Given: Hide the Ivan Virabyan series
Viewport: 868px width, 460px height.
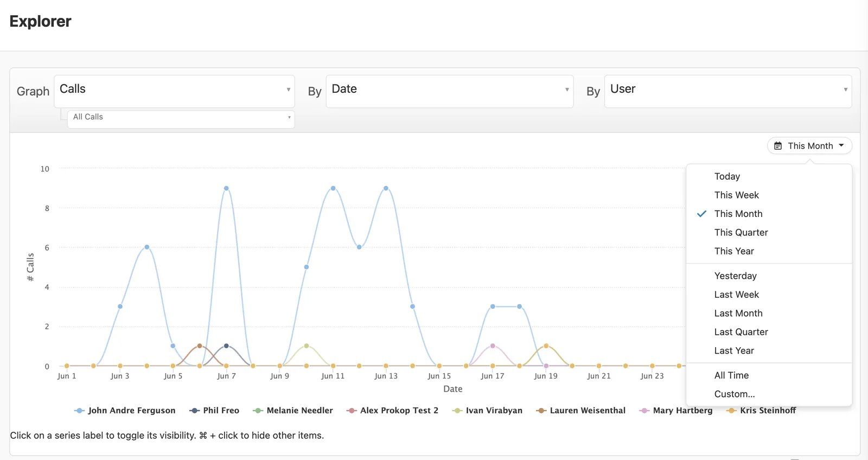Looking at the screenshot, I should point(487,411).
